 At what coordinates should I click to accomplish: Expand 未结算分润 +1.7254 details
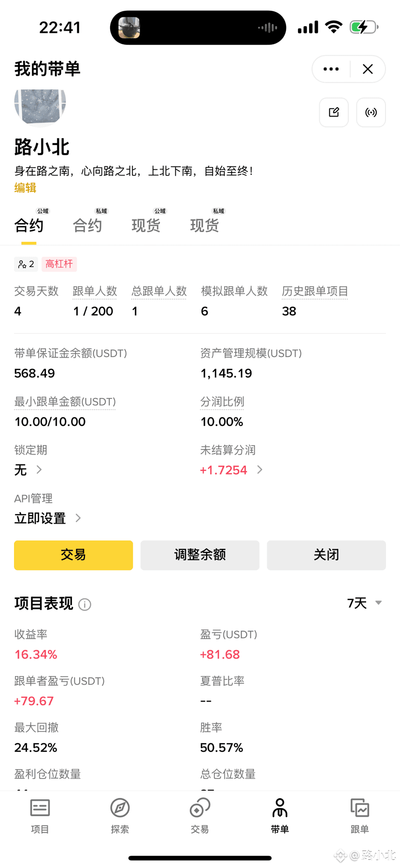[x=259, y=470]
